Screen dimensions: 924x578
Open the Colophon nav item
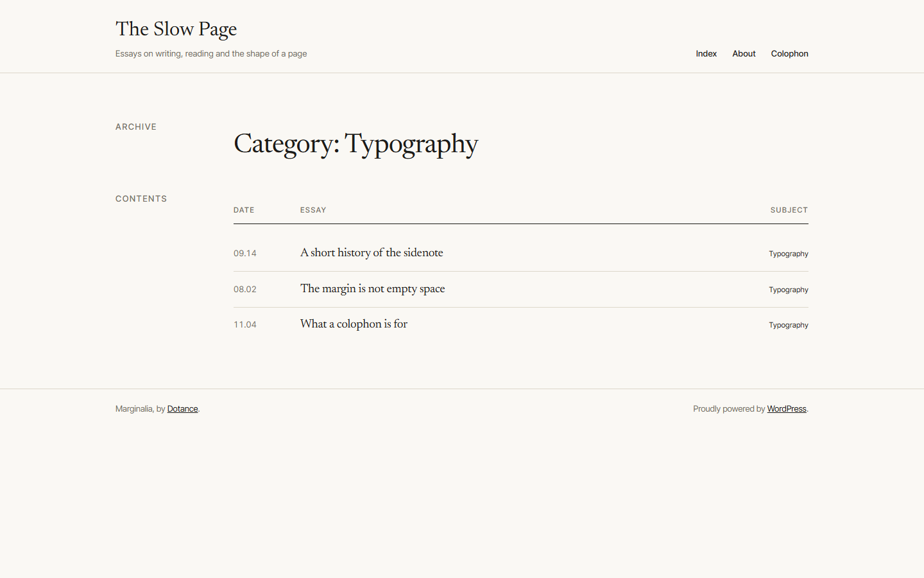point(789,54)
